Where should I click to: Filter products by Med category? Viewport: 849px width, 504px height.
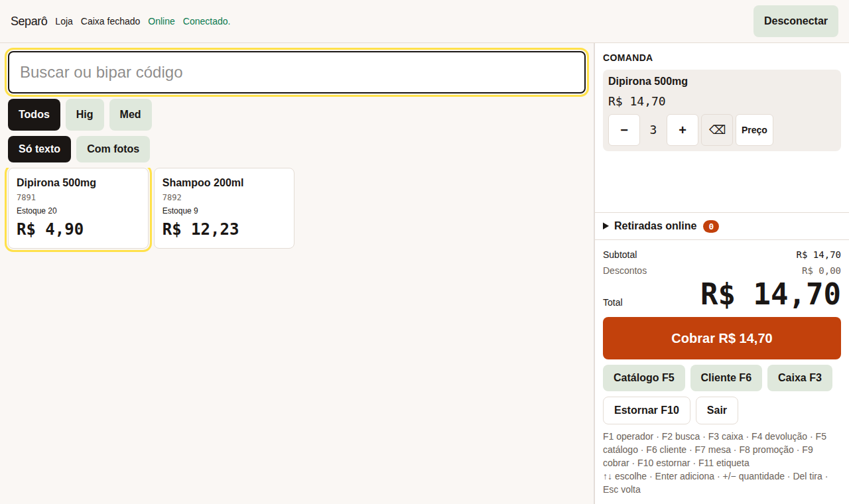pyautogui.click(x=131, y=115)
